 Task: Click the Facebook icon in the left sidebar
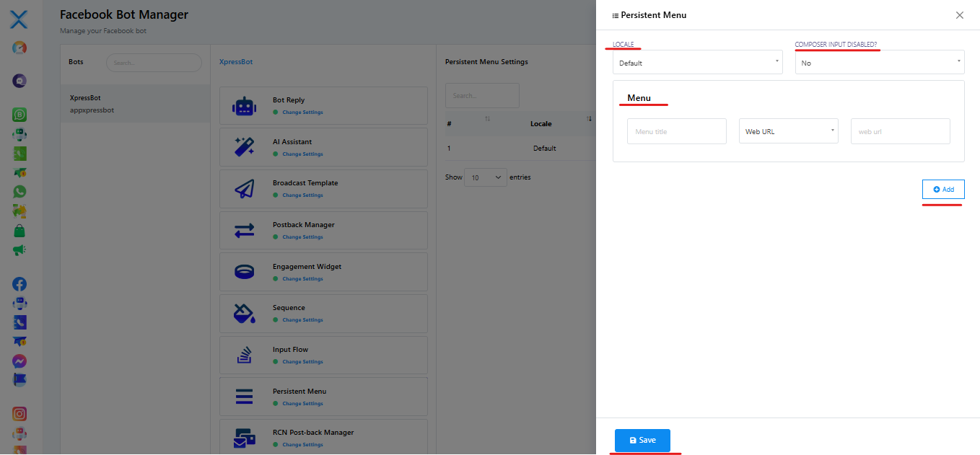[x=19, y=284]
